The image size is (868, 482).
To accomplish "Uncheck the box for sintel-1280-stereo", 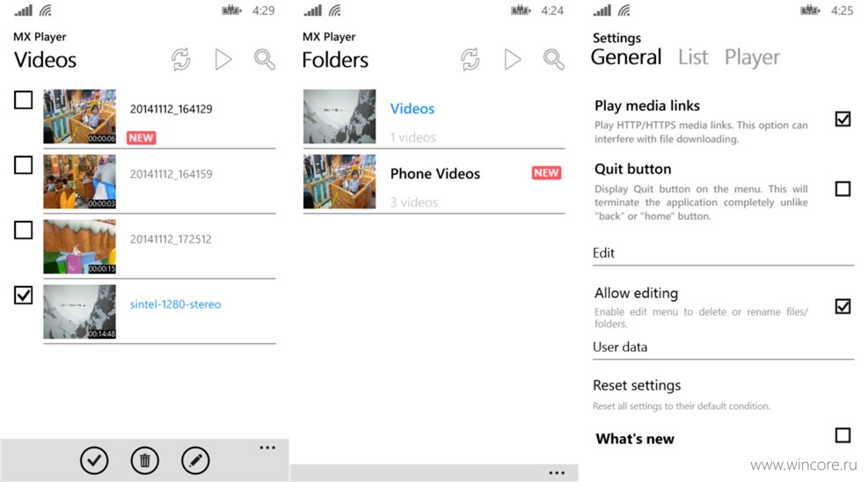I will tap(23, 295).
